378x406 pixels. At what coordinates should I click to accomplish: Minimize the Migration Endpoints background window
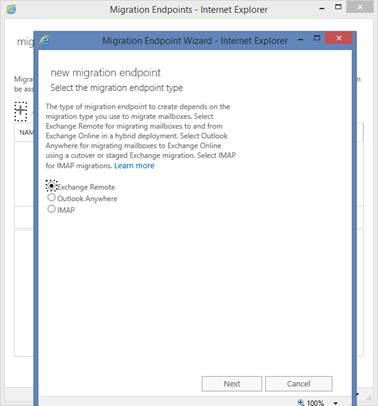tap(322, 8)
